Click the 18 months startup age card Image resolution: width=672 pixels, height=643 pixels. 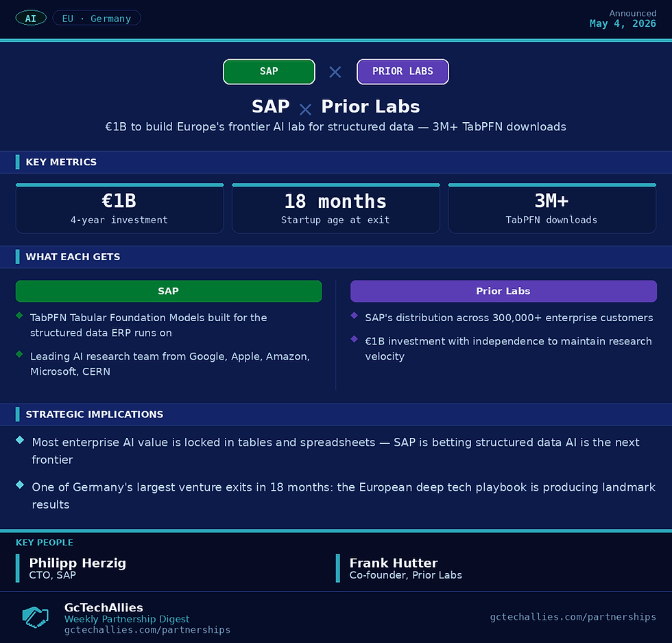pyautogui.click(x=335, y=209)
